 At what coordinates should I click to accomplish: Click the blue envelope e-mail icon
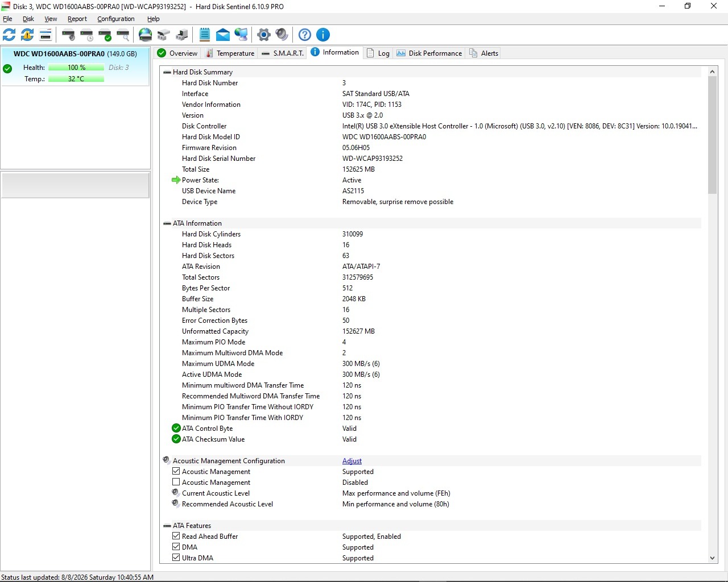pos(223,35)
